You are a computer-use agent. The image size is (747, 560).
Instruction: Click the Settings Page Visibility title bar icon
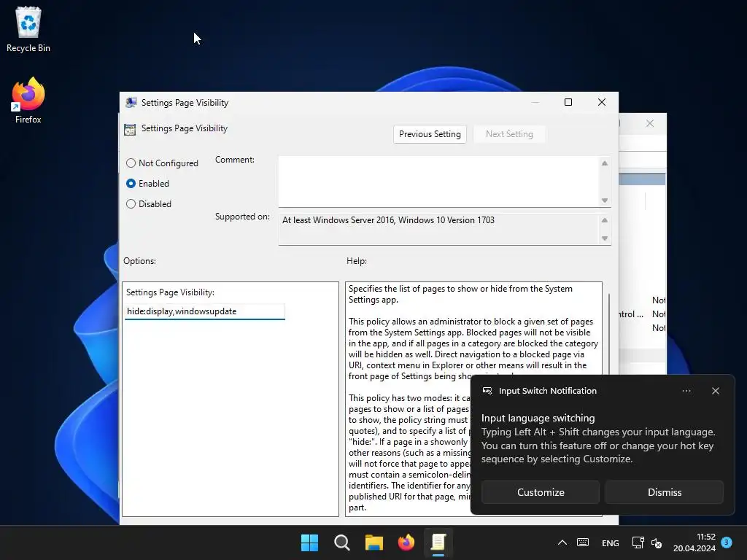131,103
